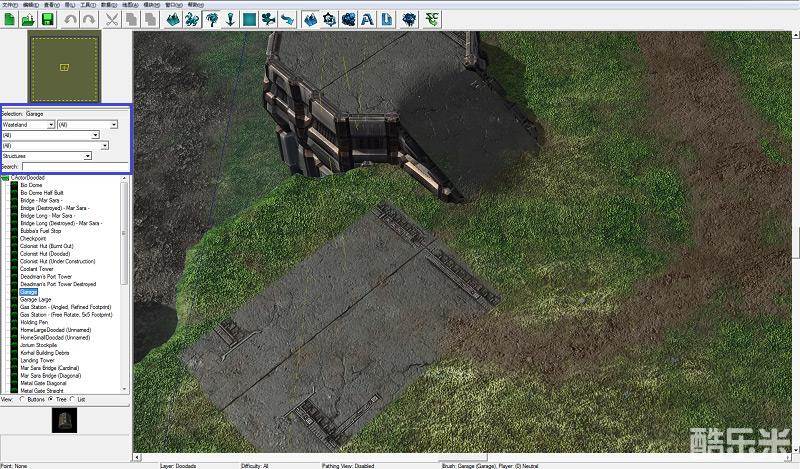Click the Save floppy disk icon
Viewport: 800px width, 469px height.
pos(47,19)
